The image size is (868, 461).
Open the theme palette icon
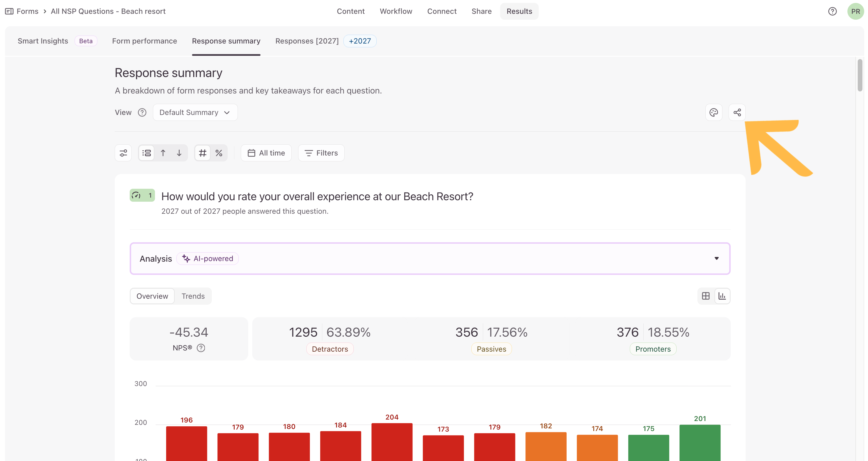[714, 112]
